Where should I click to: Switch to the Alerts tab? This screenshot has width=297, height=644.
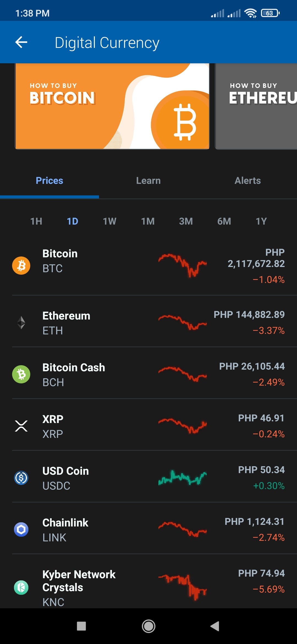(248, 181)
